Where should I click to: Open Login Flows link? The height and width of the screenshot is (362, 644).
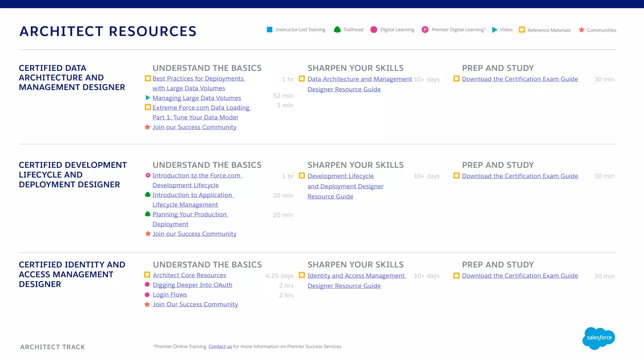(x=170, y=295)
